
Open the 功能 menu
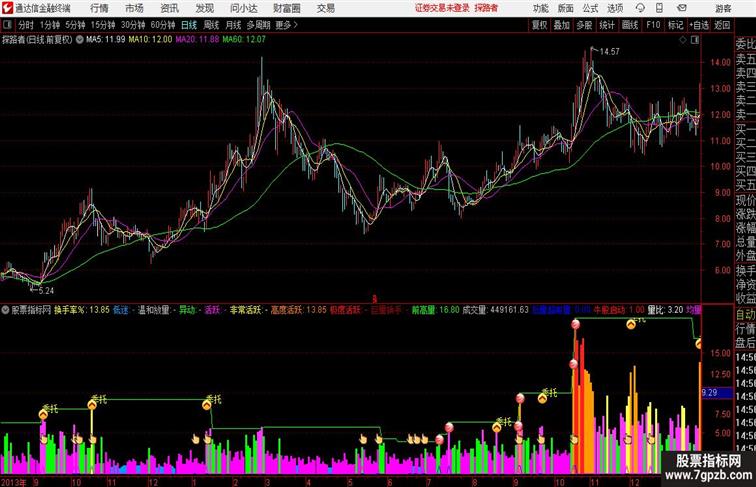click(540, 8)
